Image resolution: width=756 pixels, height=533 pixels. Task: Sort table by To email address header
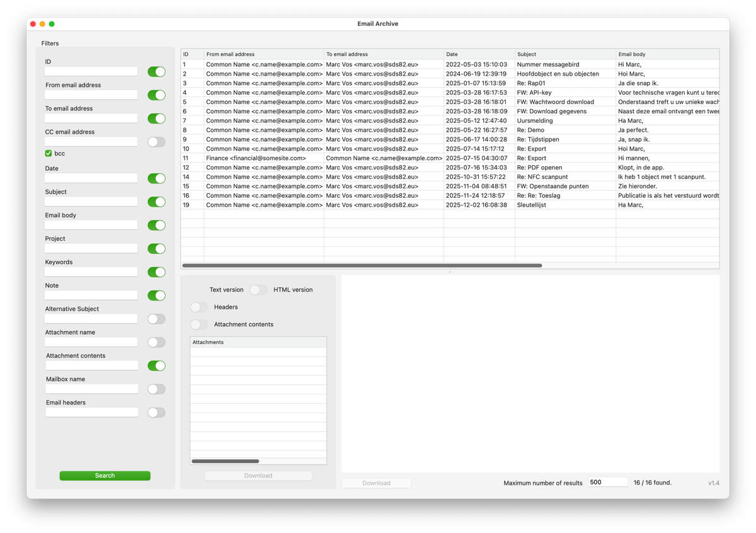tap(384, 54)
